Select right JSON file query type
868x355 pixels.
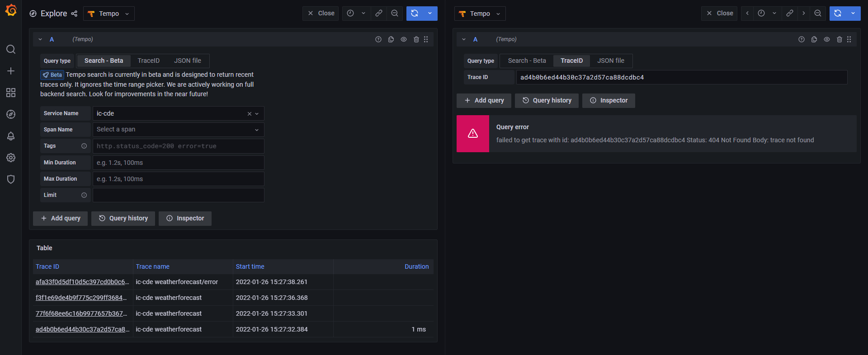click(x=611, y=61)
